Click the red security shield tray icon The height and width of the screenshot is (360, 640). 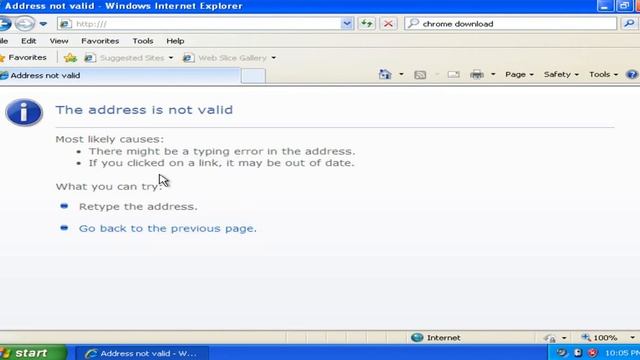point(593,353)
